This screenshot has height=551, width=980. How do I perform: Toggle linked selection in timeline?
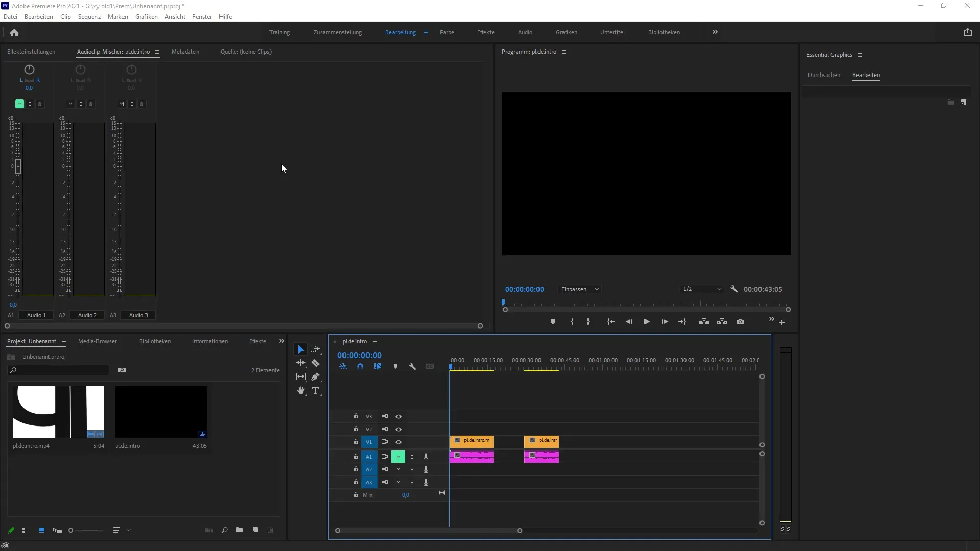378,367
